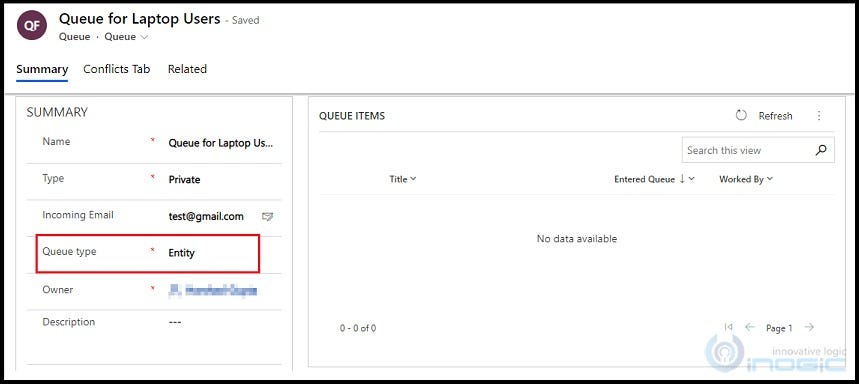859x384 pixels.
Task: Click the Refresh icon in Queue Items
Action: tap(741, 116)
